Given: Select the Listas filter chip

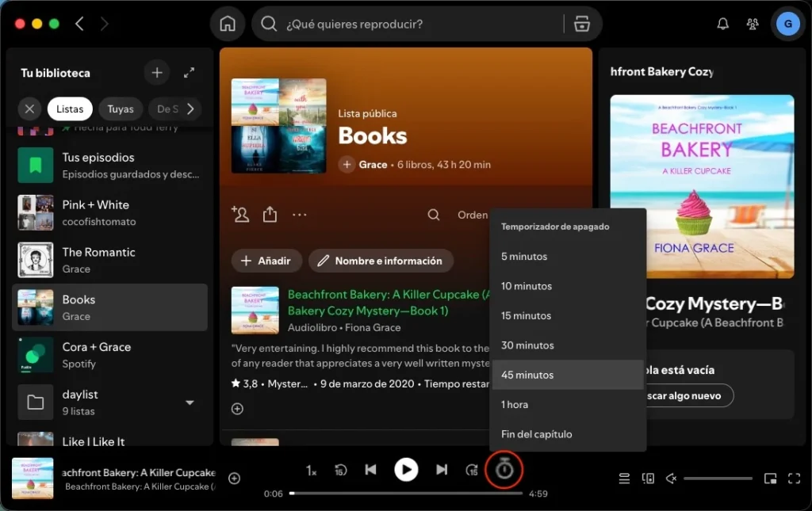Looking at the screenshot, I should coord(70,109).
